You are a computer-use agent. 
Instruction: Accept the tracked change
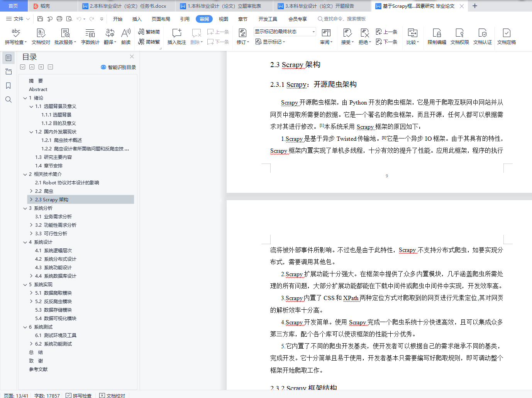(347, 37)
